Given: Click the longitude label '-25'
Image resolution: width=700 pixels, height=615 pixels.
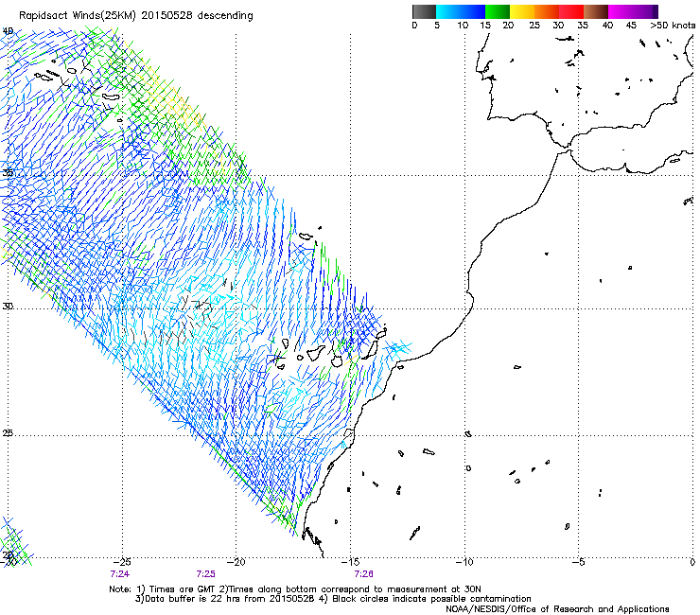Looking at the screenshot, I should pos(122,562).
